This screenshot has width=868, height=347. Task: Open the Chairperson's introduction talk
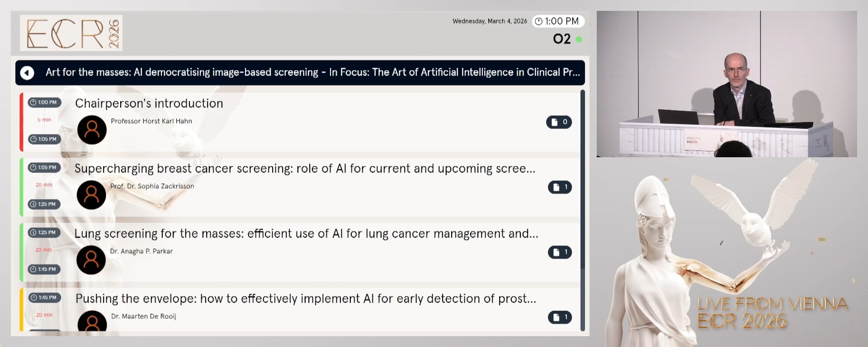click(x=149, y=103)
